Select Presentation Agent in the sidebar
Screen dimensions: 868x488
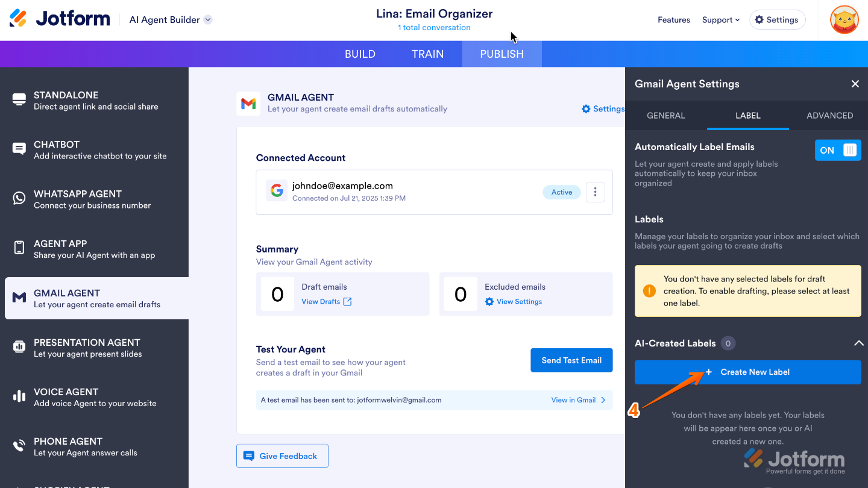(94, 347)
